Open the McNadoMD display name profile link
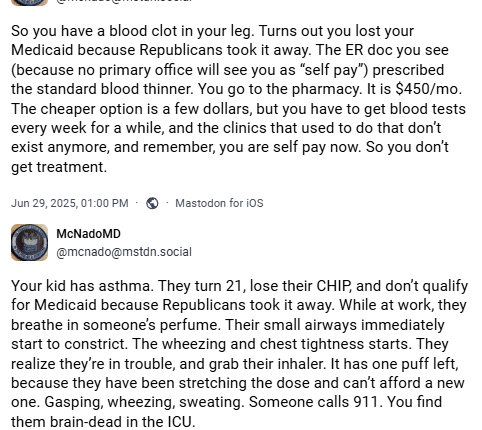482x430 pixels. 88,234
